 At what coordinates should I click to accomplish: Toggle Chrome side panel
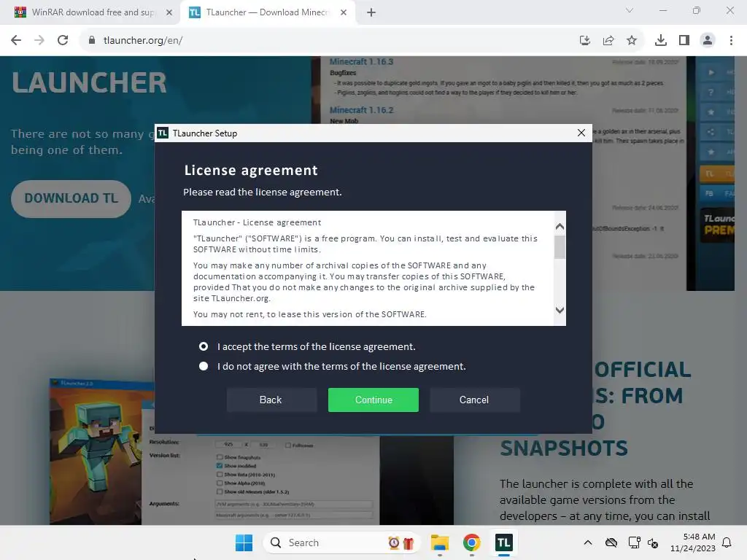tap(684, 41)
